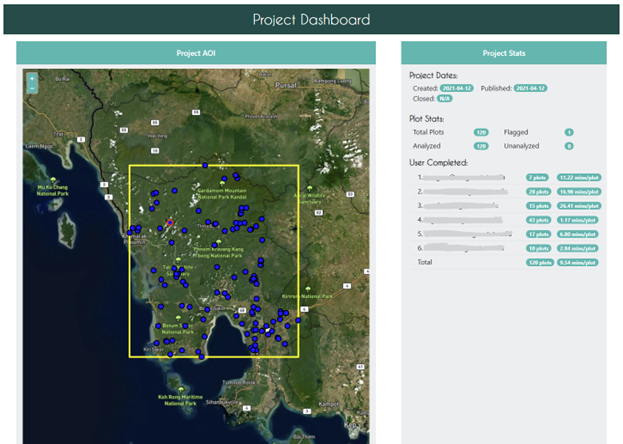Click the Total Plots 120 badge
Image resolution: width=623 pixels, height=444 pixels.
(x=481, y=132)
